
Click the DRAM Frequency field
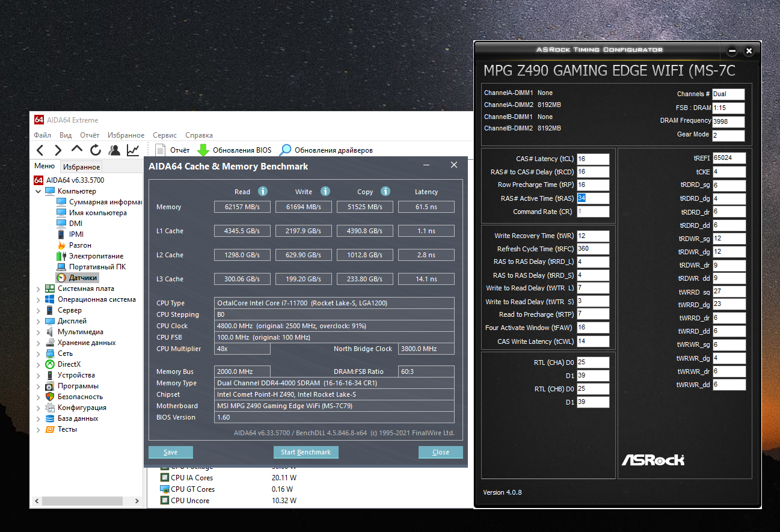click(x=729, y=121)
